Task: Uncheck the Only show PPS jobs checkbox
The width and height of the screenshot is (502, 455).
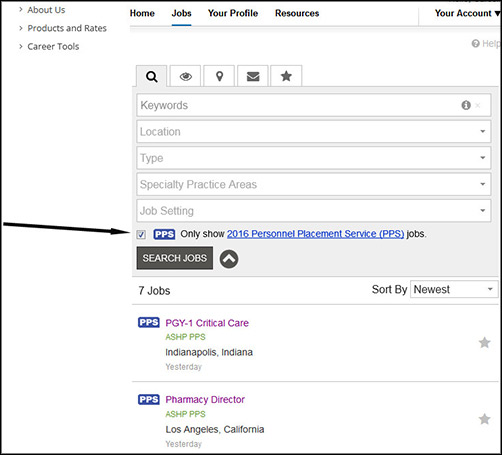Action: point(141,235)
